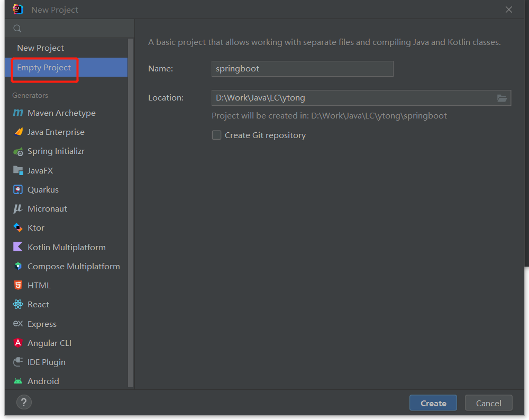Click the Ktor icon
This screenshot has height=420, width=529.
18,227
